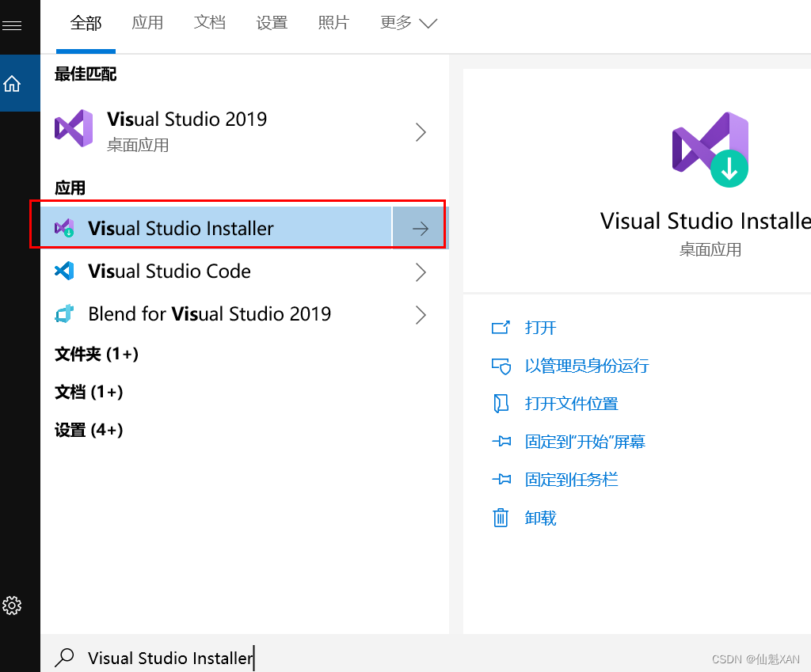811x672 pixels.
Task: Click 打开文件位置 link
Action: (x=571, y=404)
